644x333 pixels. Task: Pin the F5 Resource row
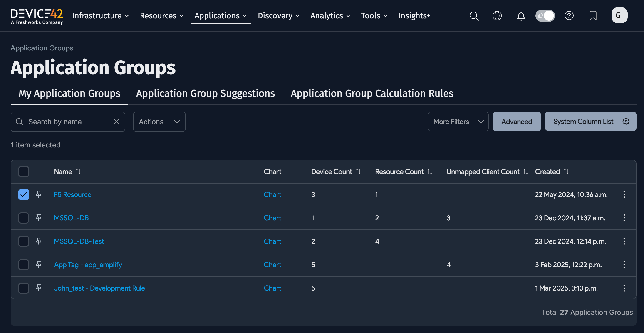[x=39, y=194]
